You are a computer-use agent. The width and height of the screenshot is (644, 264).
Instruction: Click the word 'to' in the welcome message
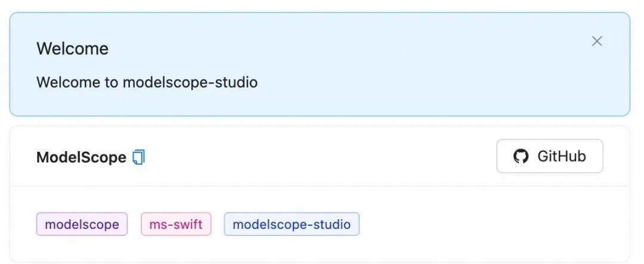110,82
